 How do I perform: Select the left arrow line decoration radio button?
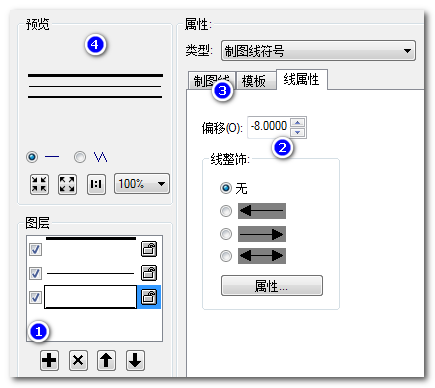coord(226,211)
